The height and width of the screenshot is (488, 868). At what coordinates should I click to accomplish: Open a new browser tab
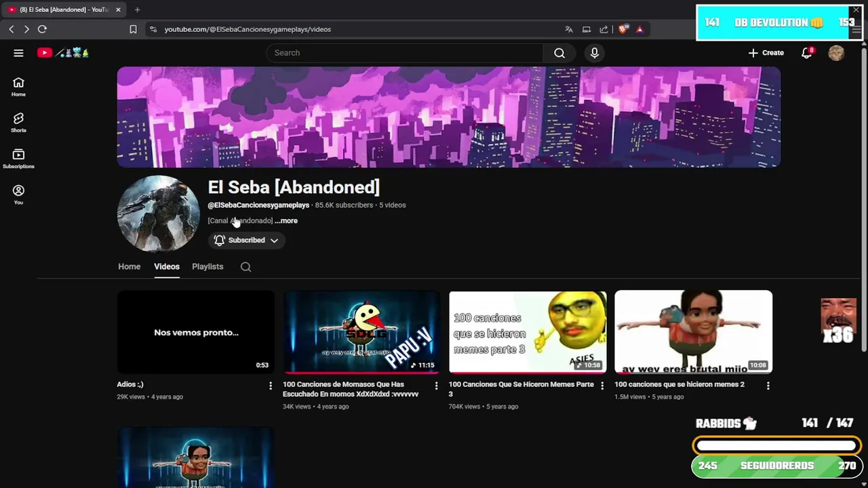[137, 9]
